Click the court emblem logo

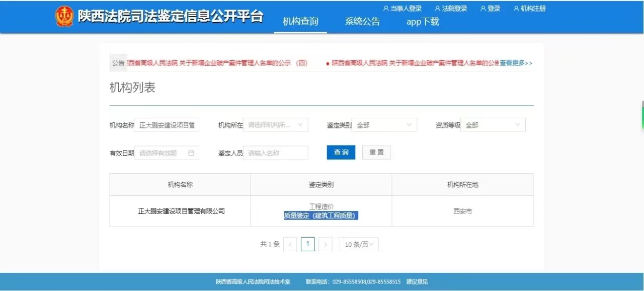coord(64,17)
